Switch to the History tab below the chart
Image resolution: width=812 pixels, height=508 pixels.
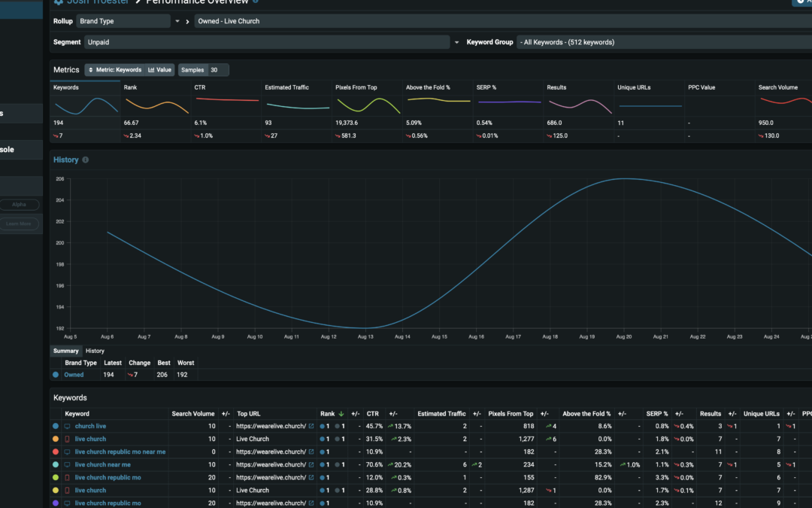pyautogui.click(x=95, y=351)
